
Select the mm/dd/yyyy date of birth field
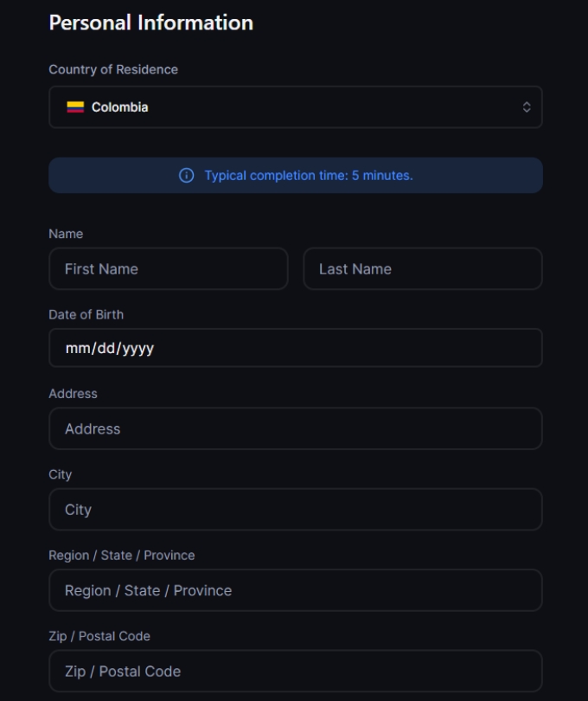click(296, 348)
